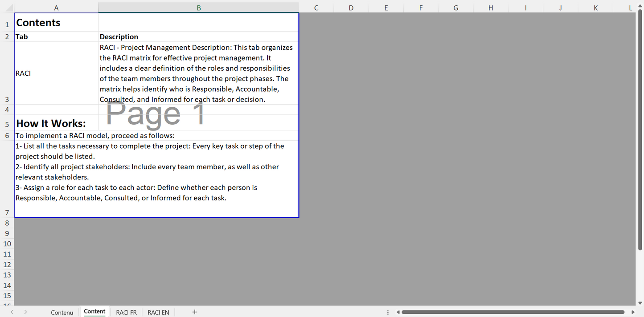
Task: Click vertical scrollbar down arrow
Action: click(640, 302)
